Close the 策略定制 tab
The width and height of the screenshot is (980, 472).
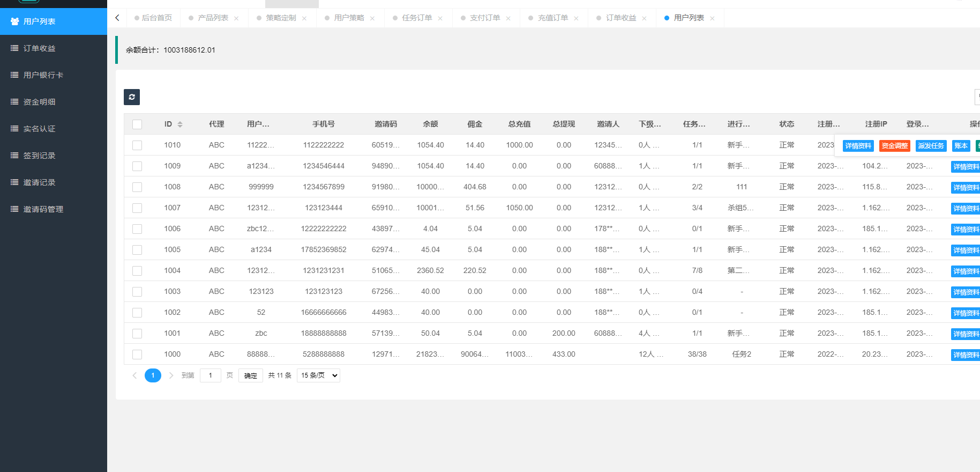click(x=304, y=18)
